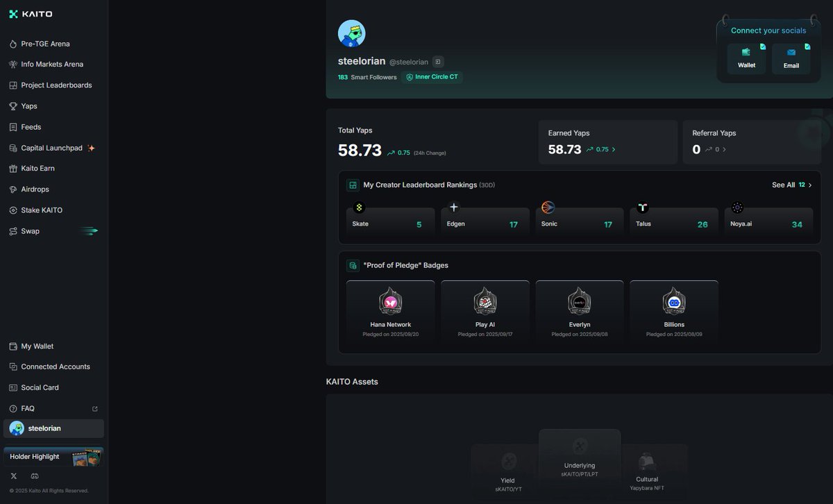Select Yaps in the sidebar

[29, 106]
